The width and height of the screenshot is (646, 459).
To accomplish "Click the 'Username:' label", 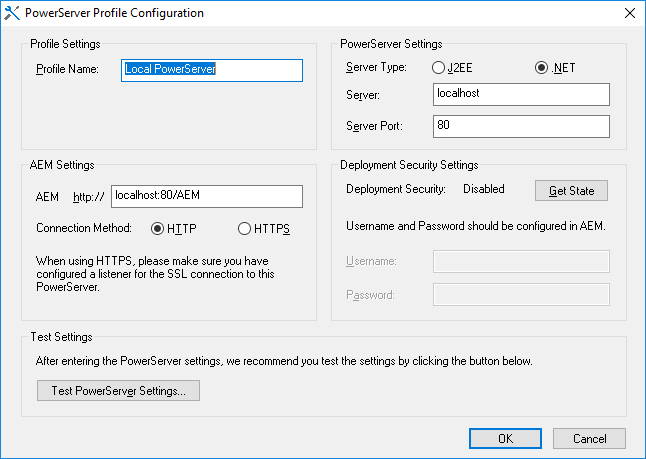I will [371, 261].
